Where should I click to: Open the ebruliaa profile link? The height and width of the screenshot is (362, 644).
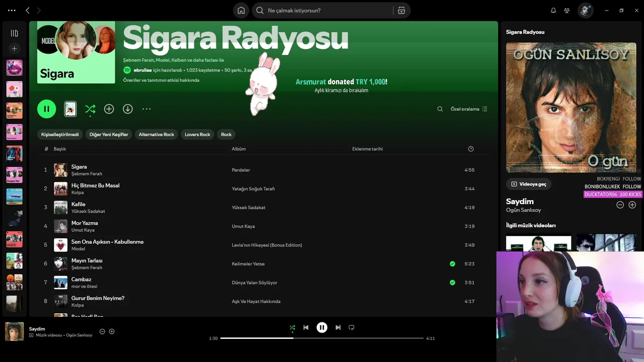click(142, 70)
